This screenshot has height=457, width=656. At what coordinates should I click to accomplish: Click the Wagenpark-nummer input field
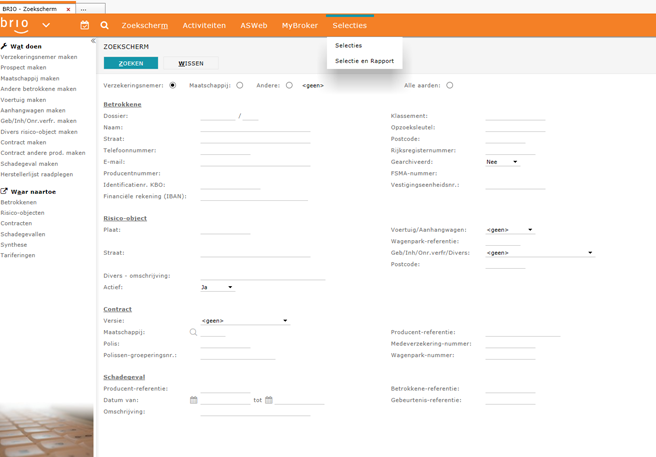pyautogui.click(x=510, y=355)
